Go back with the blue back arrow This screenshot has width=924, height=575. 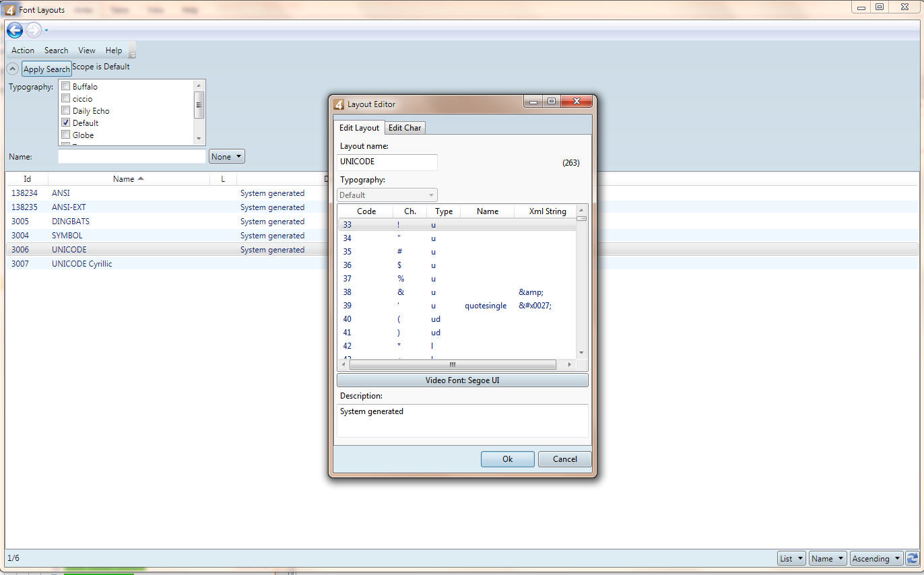point(15,30)
